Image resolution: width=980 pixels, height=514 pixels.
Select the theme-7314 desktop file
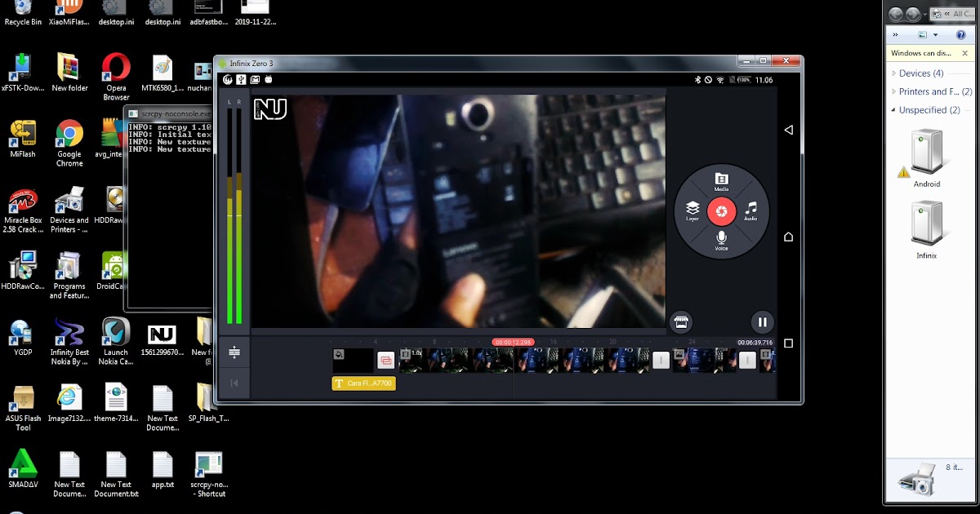(116, 404)
